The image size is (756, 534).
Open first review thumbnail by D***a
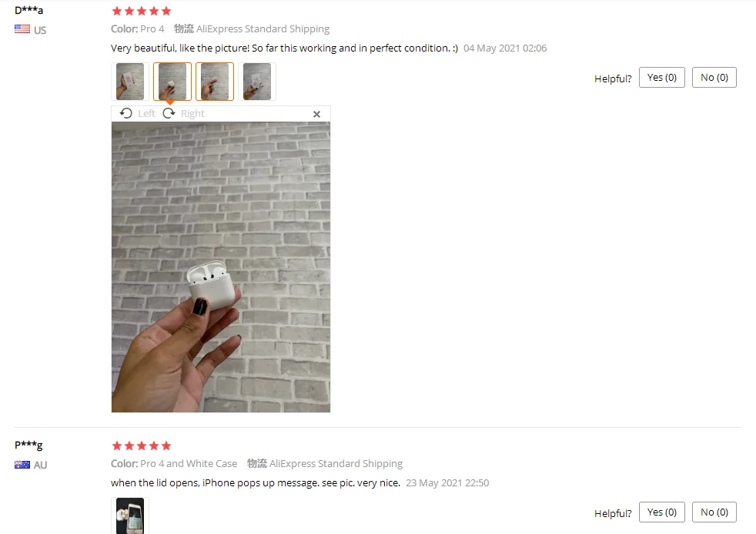129,82
